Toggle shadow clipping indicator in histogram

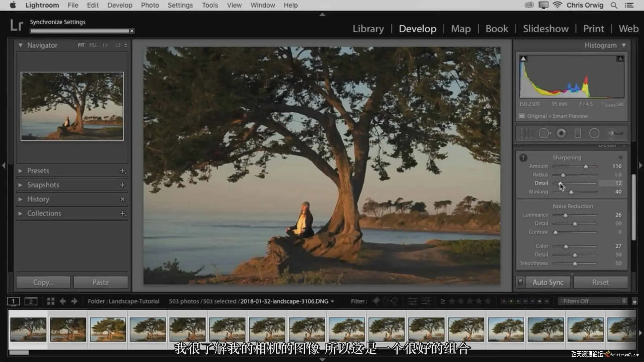523,59
